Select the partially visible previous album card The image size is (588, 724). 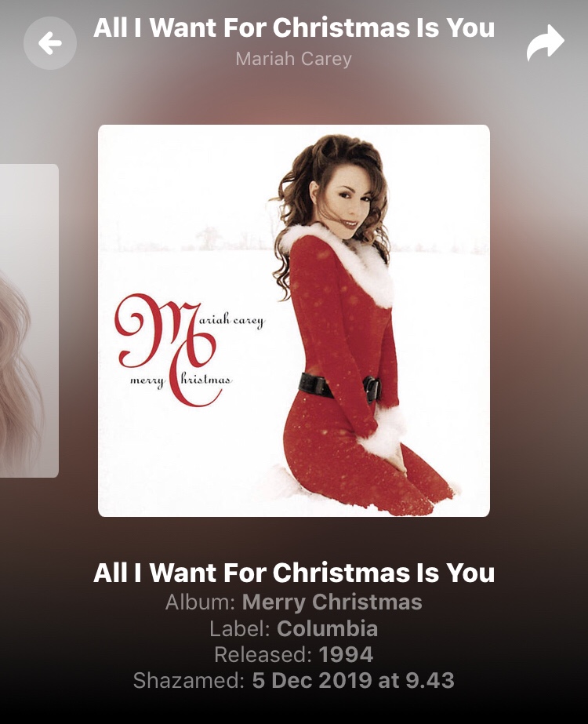pyautogui.click(x=28, y=321)
